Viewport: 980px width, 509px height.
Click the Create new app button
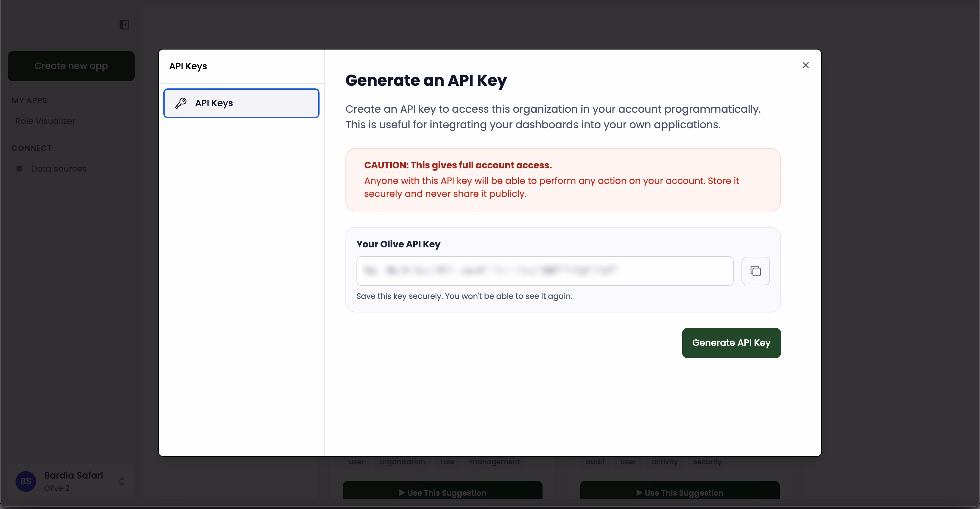(71, 66)
